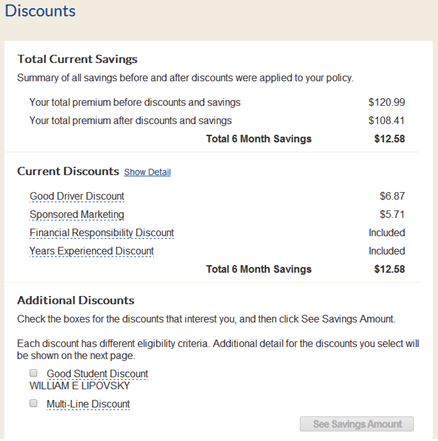Click the See Savings Amount button

coord(357,424)
